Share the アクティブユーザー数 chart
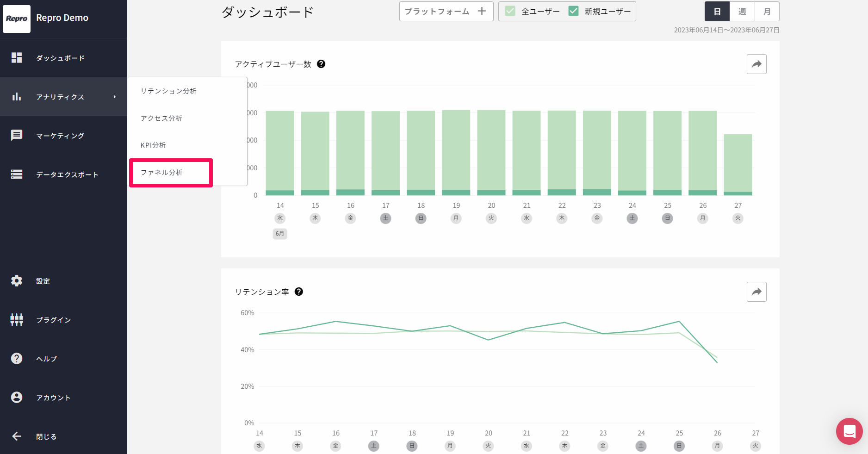This screenshot has width=868, height=454. click(x=756, y=64)
